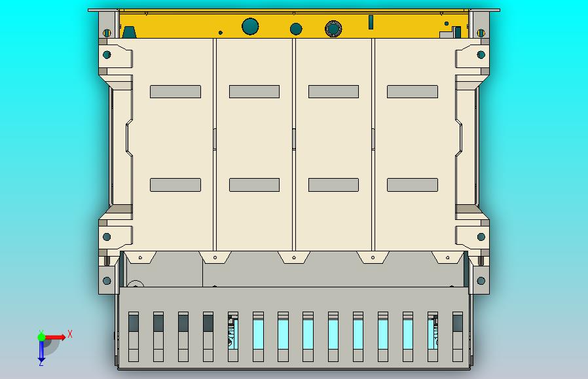Click the green origin dot of the axis triad

[x=41, y=337]
